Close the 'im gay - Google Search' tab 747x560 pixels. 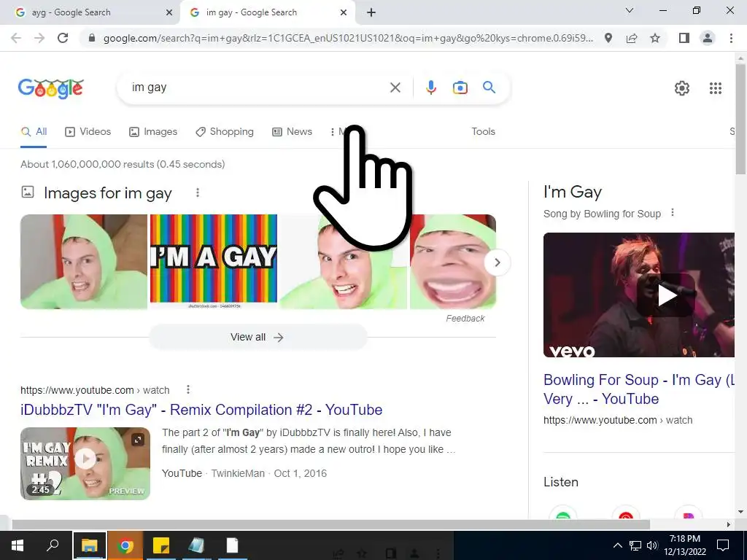344,13
